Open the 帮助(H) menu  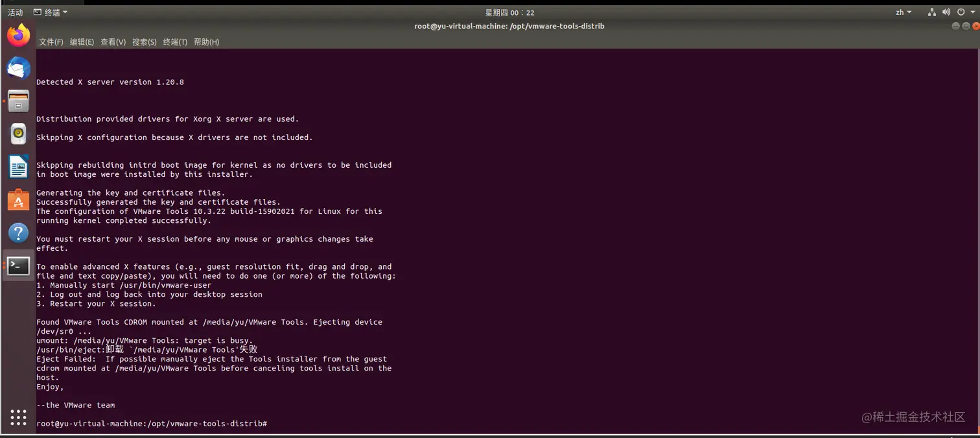pos(207,42)
